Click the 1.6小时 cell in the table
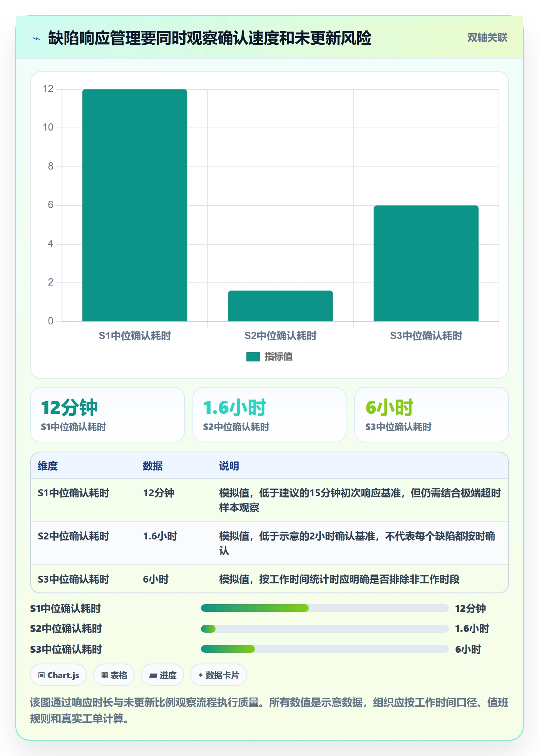 (x=160, y=536)
